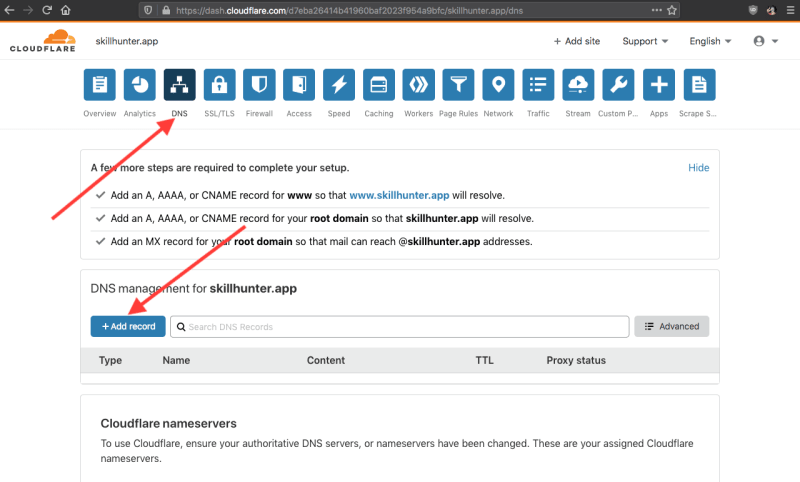Open the Network location pin icon
The image size is (800, 482).
pyautogui.click(x=498, y=85)
